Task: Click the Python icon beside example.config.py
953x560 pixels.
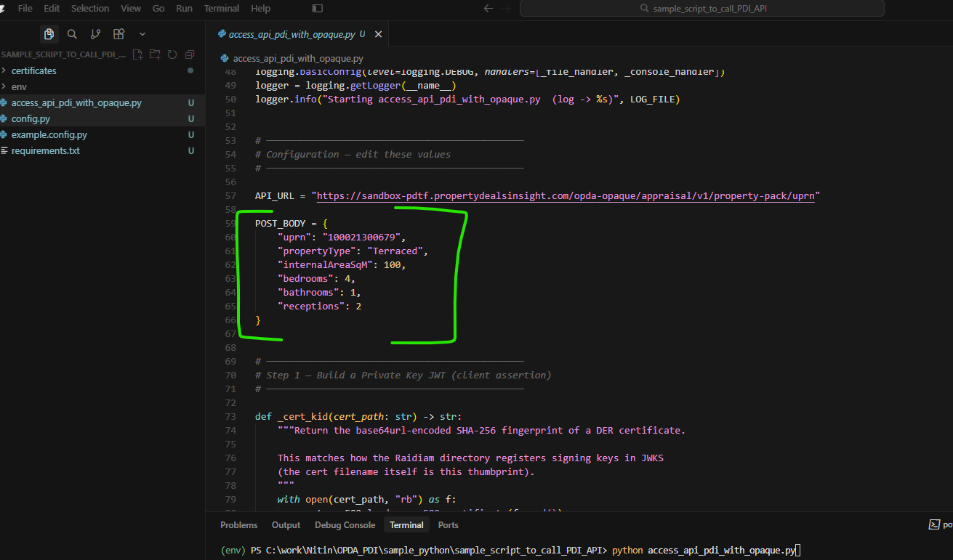Action: point(4,134)
